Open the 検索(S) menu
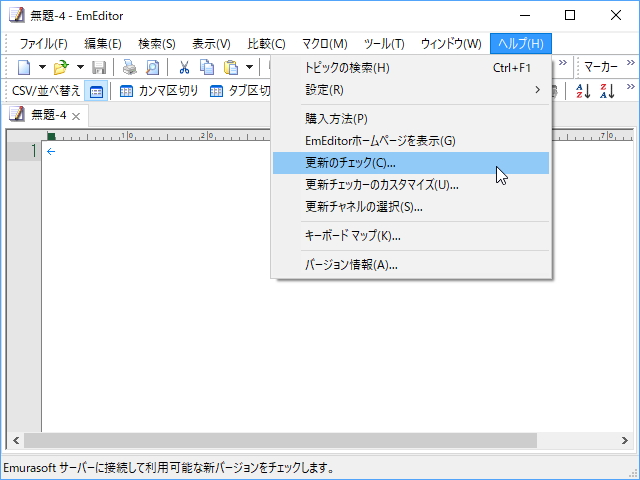Screen dimensions: 640x480 click(x=157, y=44)
